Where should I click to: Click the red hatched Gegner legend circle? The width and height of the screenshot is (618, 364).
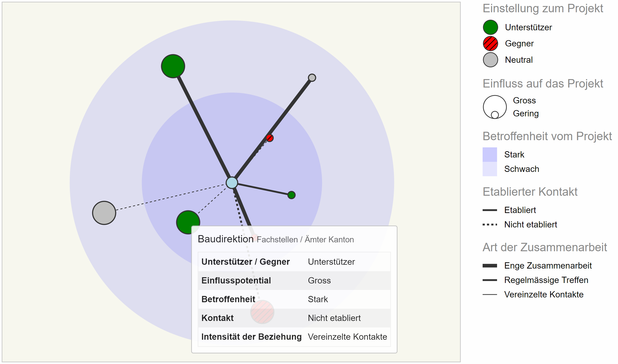[x=490, y=44]
